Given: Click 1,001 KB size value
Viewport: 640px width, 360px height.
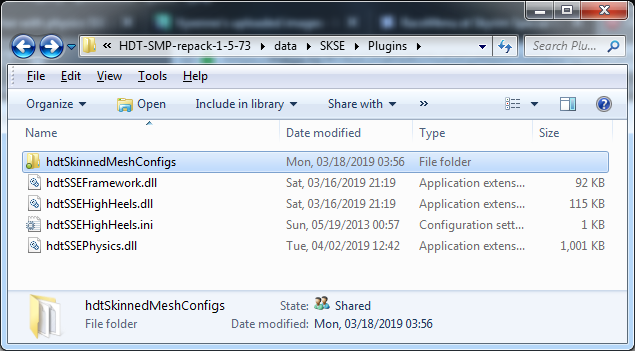Looking at the screenshot, I should [x=582, y=246].
